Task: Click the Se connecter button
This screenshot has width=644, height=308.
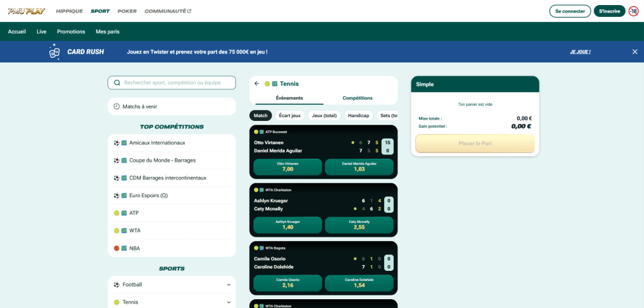Action: [569, 11]
